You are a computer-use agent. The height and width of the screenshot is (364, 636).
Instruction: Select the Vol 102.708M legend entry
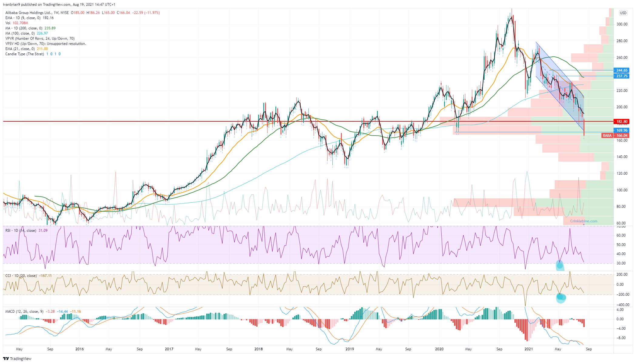(x=17, y=23)
